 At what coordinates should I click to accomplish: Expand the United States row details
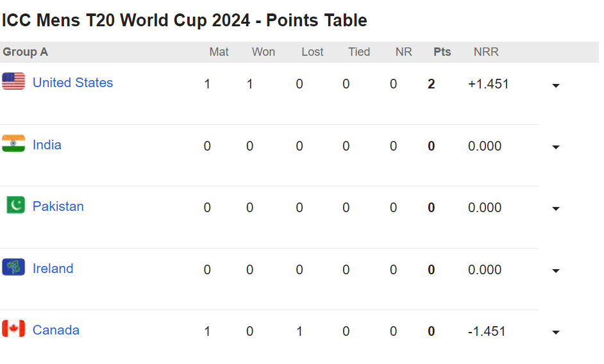click(x=555, y=85)
